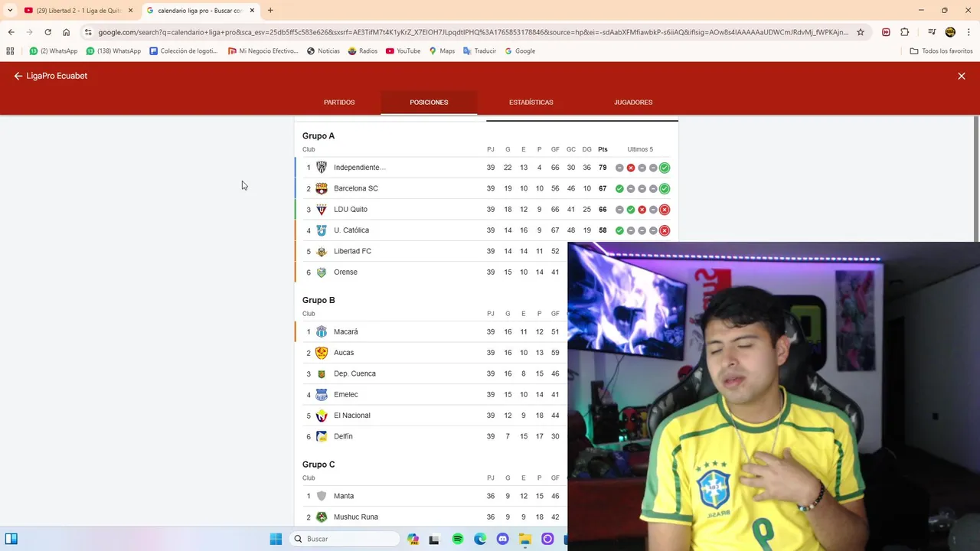Viewport: 980px width, 551px height.
Task: Open the tab search dropdown arrow
Action: (x=9, y=11)
